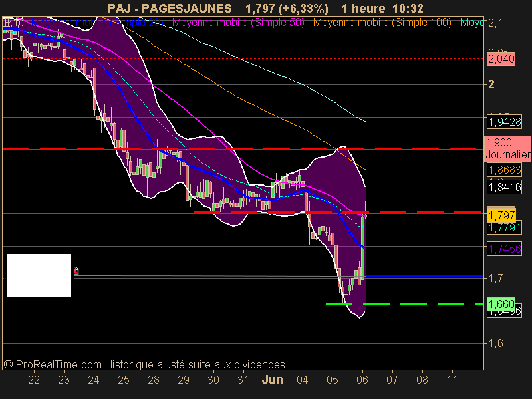Click the 1,7 price axis label
The width and height of the screenshot is (532, 399).
495,279
